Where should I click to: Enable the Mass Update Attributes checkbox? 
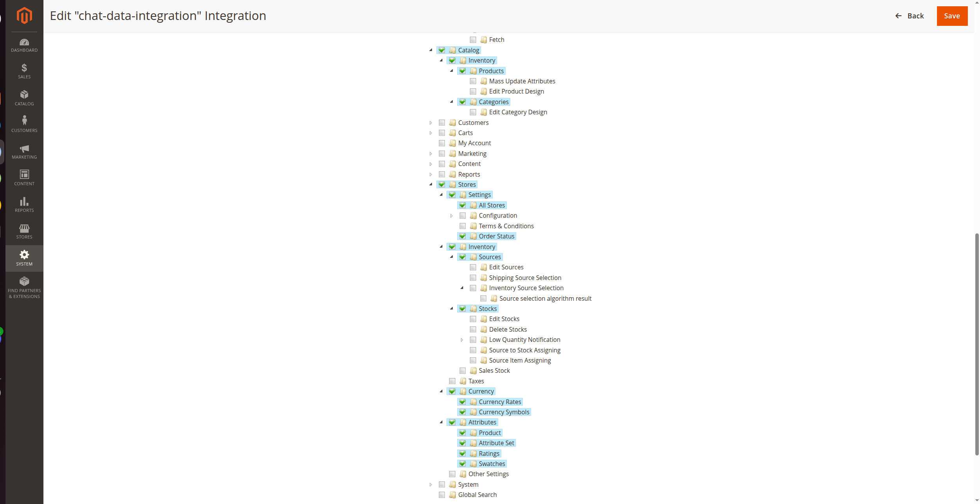pos(473,81)
